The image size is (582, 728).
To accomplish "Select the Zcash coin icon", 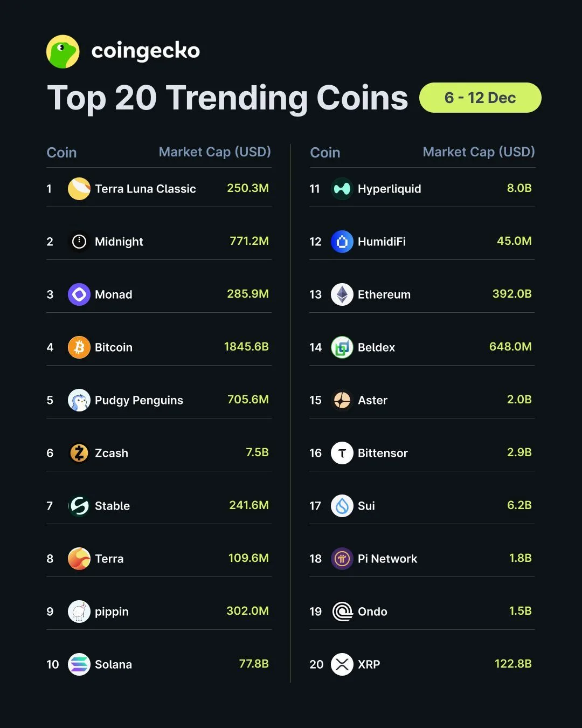I will (x=79, y=453).
